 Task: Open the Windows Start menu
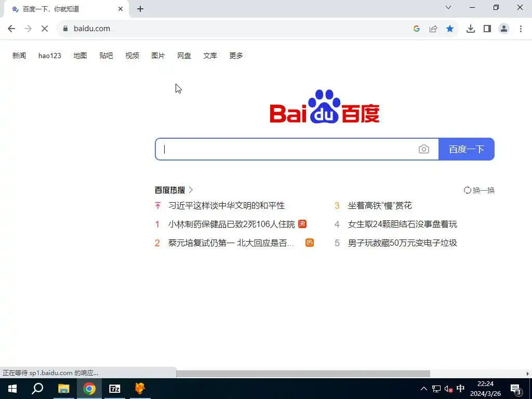click(x=12, y=389)
